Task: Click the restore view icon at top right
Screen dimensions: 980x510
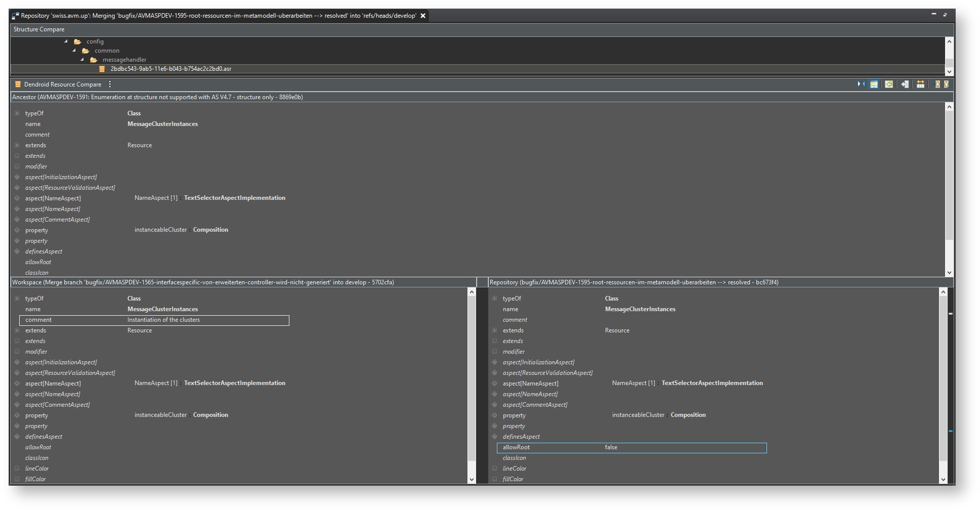Action: 945,15
